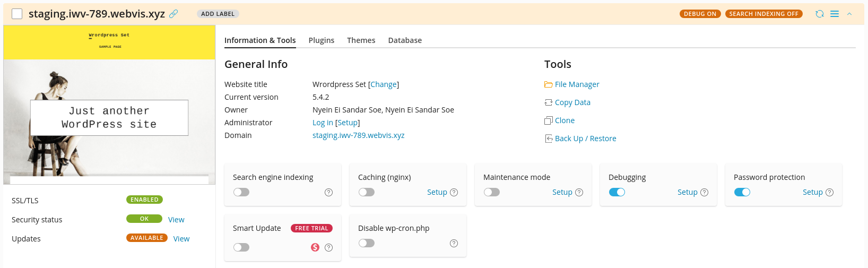
Task: Open help icon for Search engine indexing
Action: (328, 192)
